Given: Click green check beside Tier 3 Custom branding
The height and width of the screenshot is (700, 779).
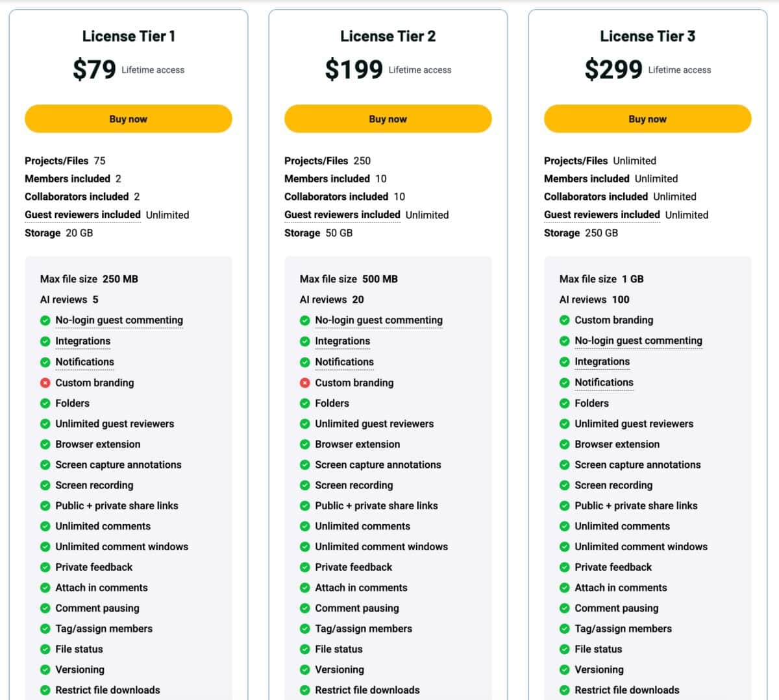Looking at the screenshot, I should coord(564,320).
